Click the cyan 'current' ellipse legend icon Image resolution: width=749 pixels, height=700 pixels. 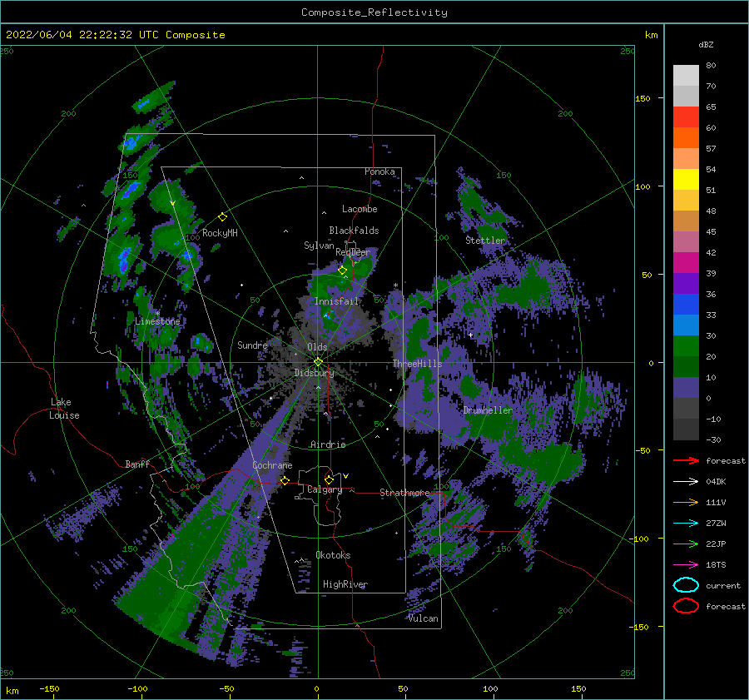(x=686, y=585)
